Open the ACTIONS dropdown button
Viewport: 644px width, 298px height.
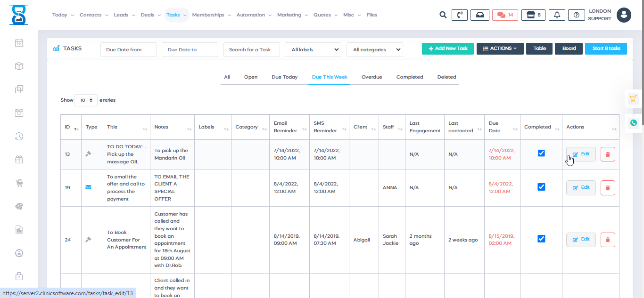(x=500, y=48)
